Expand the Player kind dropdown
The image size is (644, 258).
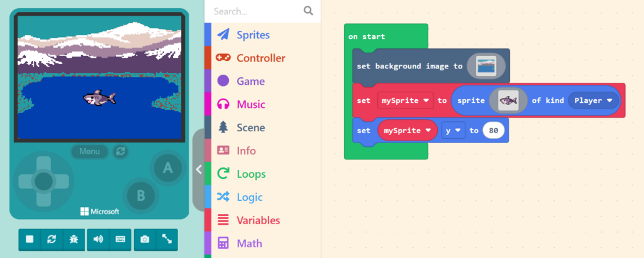click(x=592, y=100)
